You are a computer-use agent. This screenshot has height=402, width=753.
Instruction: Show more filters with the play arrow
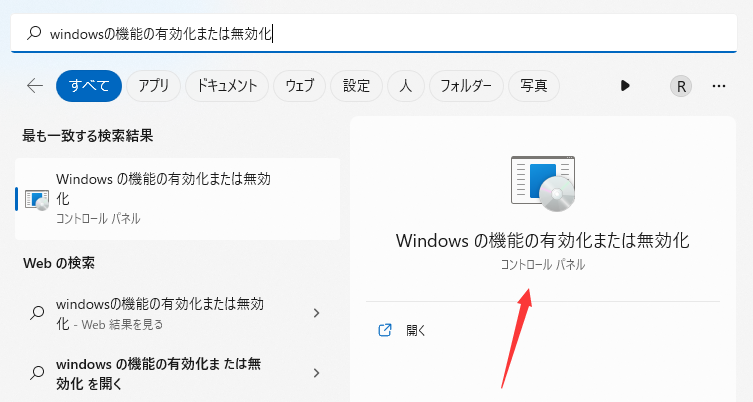point(625,86)
